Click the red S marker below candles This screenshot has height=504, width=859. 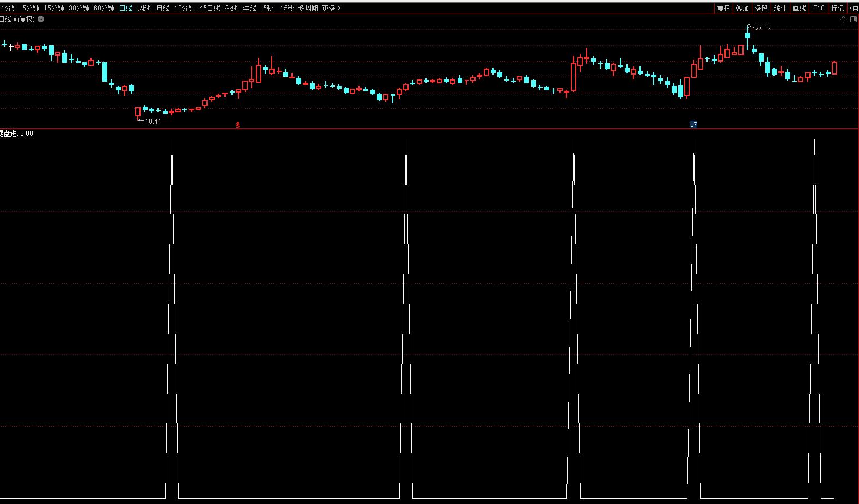coord(237,125)
